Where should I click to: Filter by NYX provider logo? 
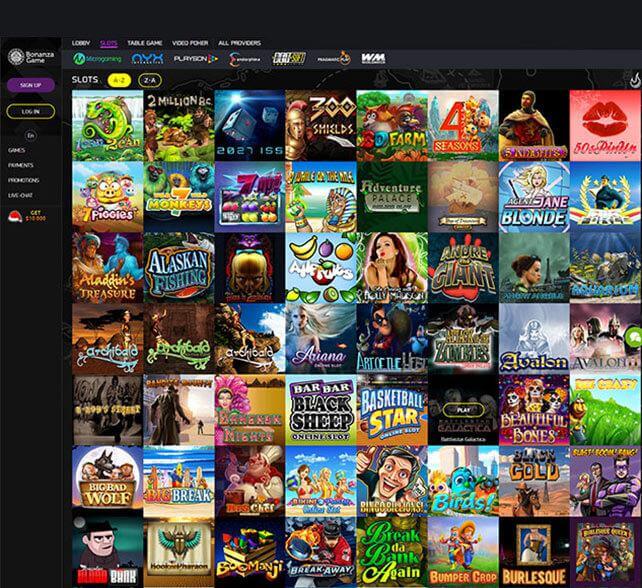(x=147, y=59)
